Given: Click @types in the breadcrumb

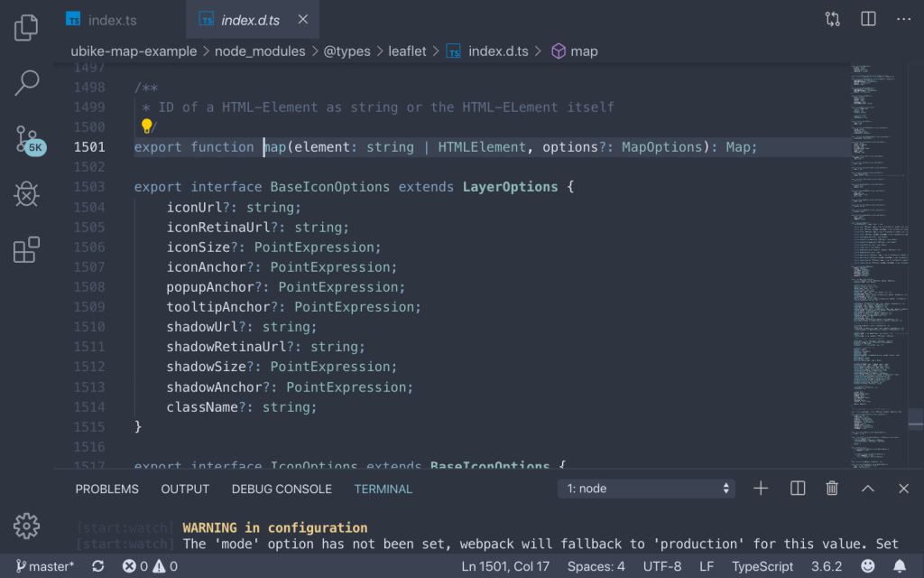Looking at the screenshot, I should tap(347, 51).
